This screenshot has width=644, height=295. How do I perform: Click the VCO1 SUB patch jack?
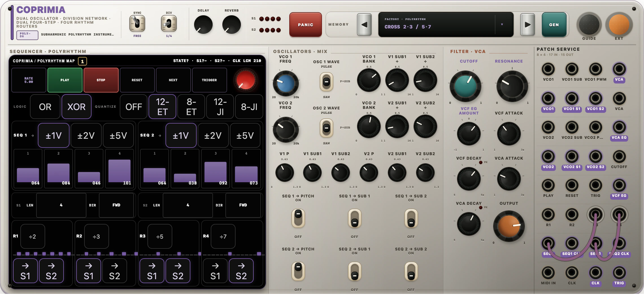click(x=572, y=69)
